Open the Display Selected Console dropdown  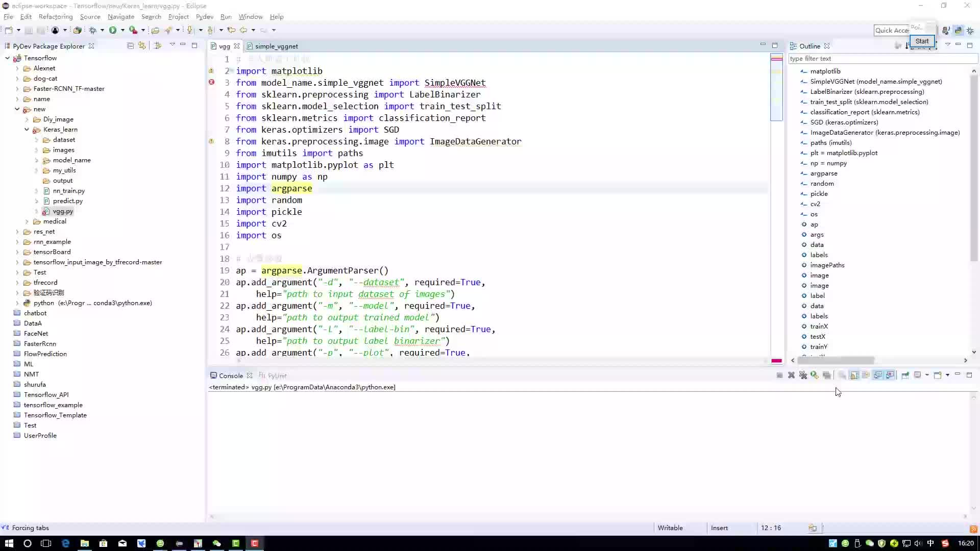[x=927, y=375]
